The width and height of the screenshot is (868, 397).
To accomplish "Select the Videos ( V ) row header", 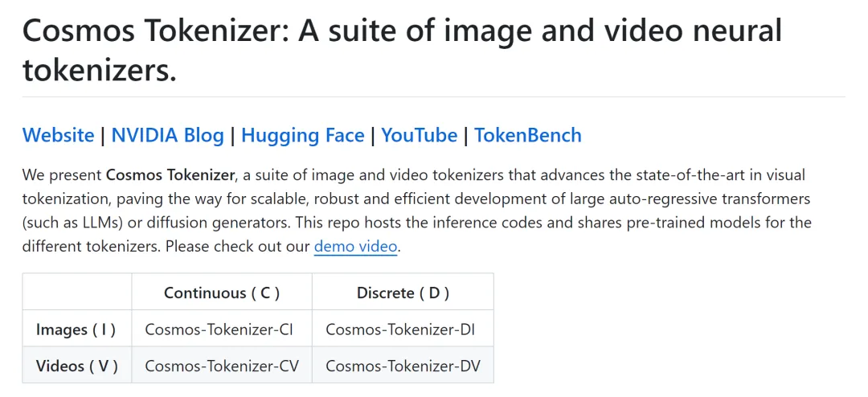I will 76,366.
